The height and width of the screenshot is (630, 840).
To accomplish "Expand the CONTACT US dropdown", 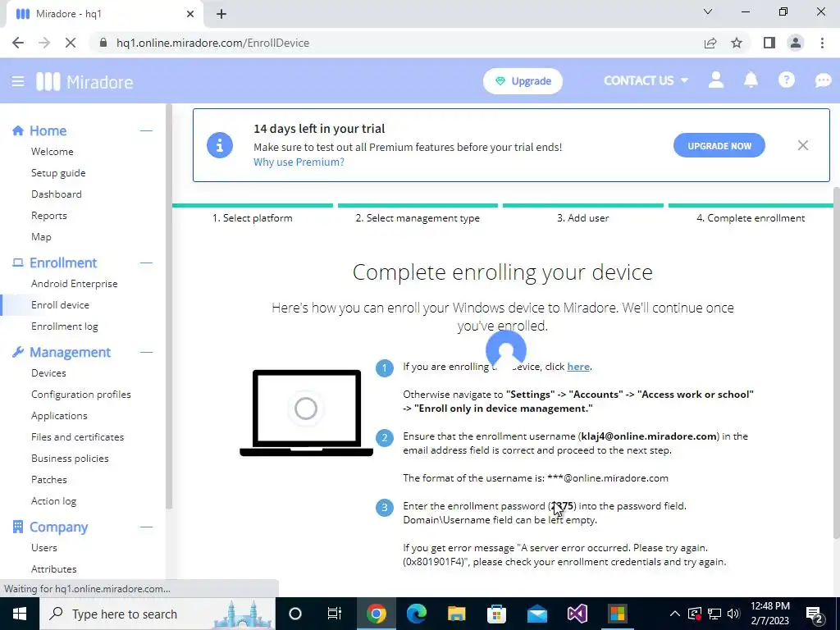I will coord(646,80).
